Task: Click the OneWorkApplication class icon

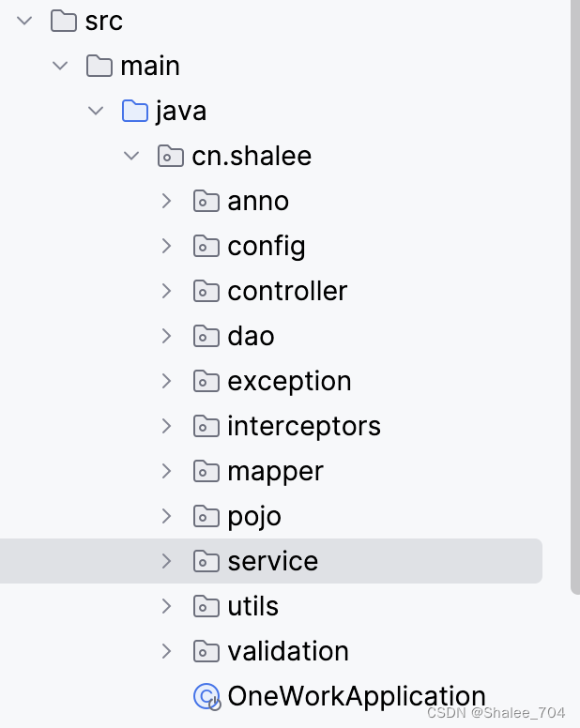Action: point(206,696)
